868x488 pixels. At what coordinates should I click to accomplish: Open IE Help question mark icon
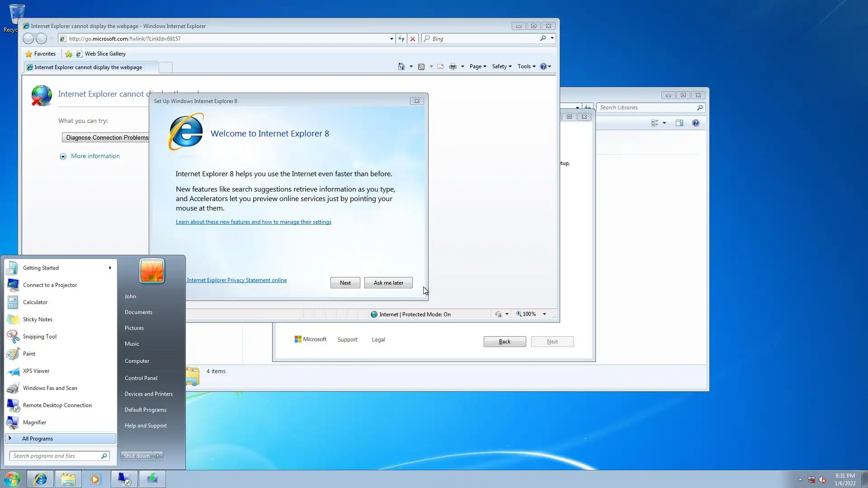[543, 66]
